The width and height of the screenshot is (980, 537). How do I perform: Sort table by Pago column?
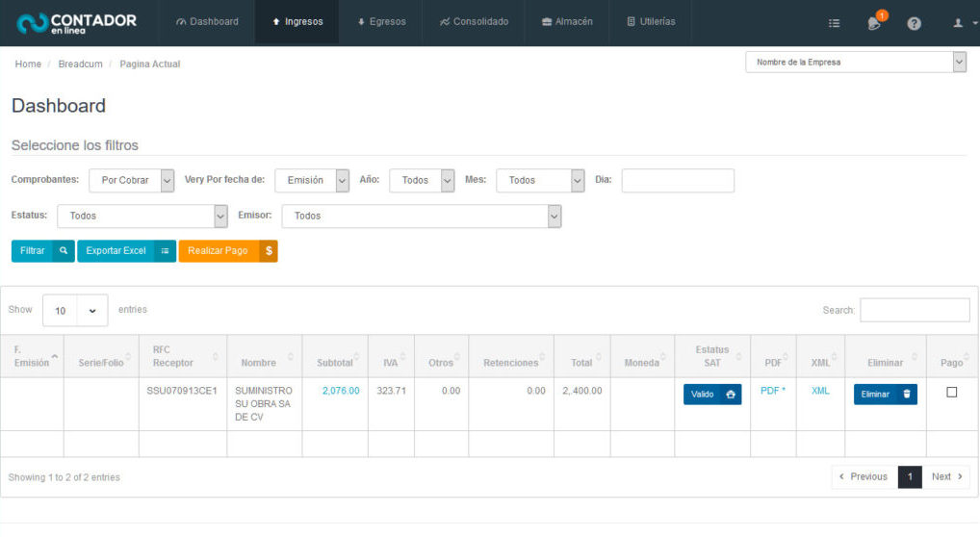coord(952,356)
